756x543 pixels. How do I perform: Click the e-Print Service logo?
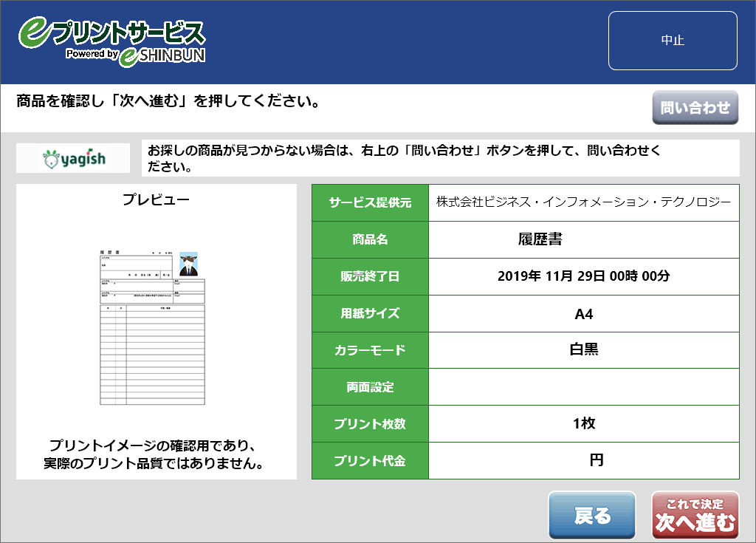[112, 41]
